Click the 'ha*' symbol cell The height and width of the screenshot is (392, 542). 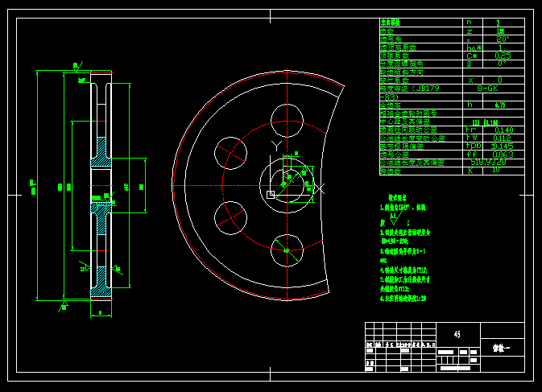coord(474,47)
